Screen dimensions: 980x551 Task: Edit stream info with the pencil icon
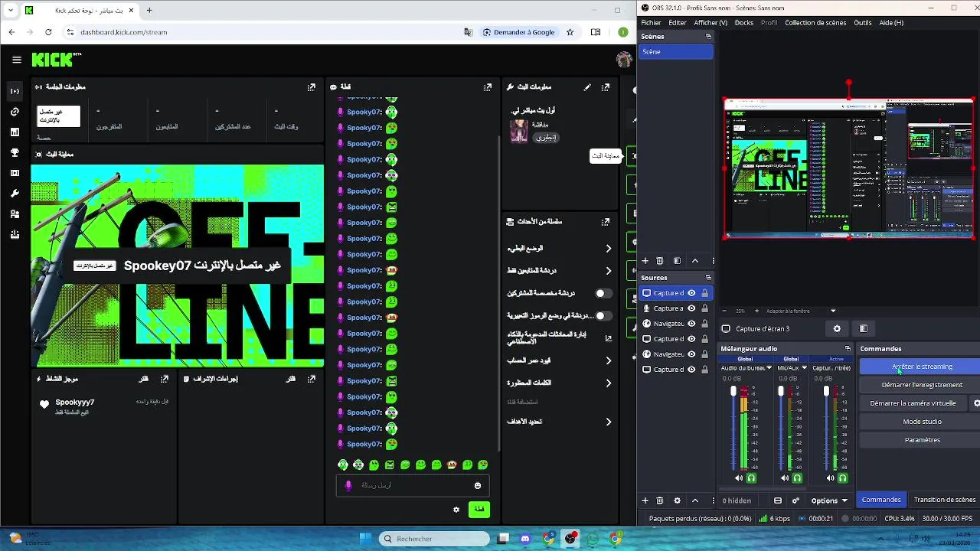point(587,87)
